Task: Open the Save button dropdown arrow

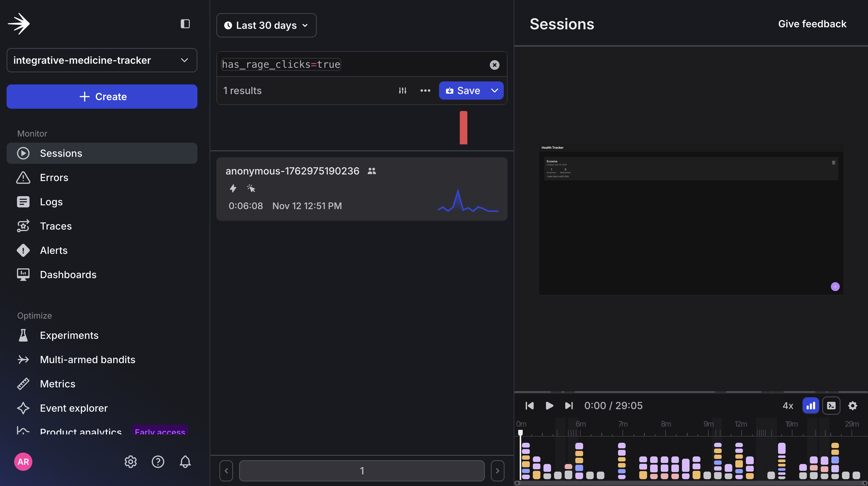Action: (x=494, y=90)
